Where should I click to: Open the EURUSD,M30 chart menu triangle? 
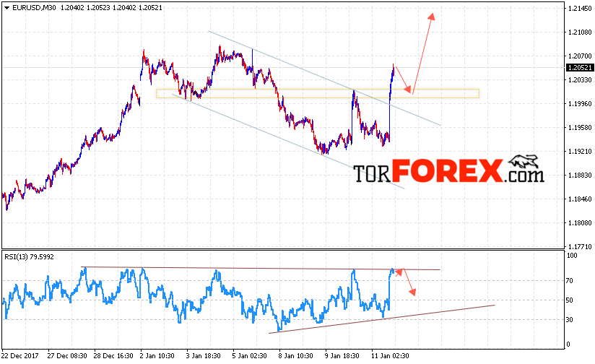coord(6,8)
